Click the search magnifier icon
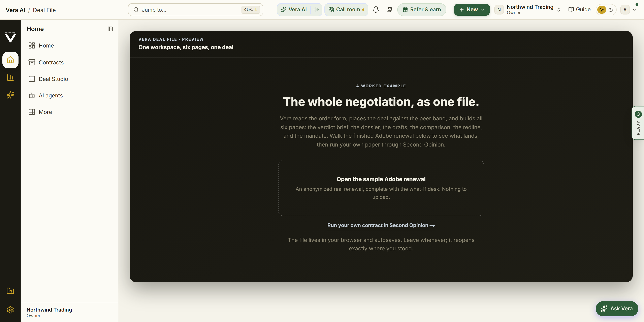 click(136, 10)
